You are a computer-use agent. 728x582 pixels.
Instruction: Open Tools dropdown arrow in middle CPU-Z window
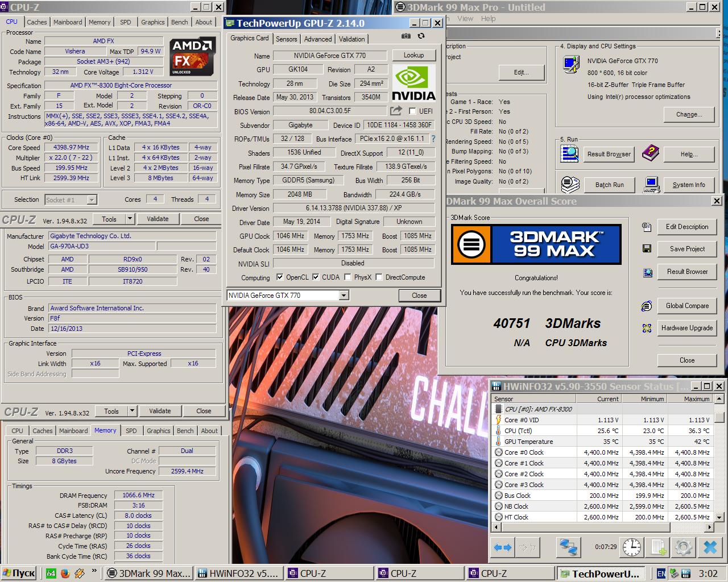(x=132, y=411)
